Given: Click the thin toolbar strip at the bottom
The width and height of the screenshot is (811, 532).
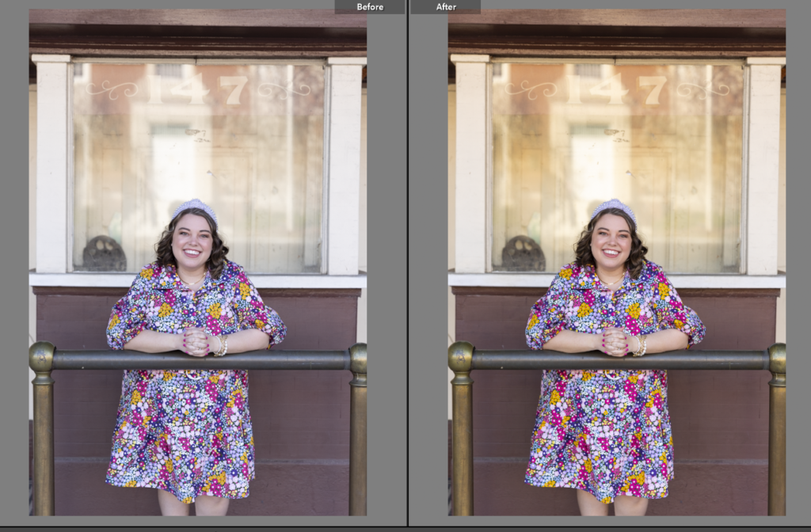Looking at the screenshot, I should coord(405,529).
